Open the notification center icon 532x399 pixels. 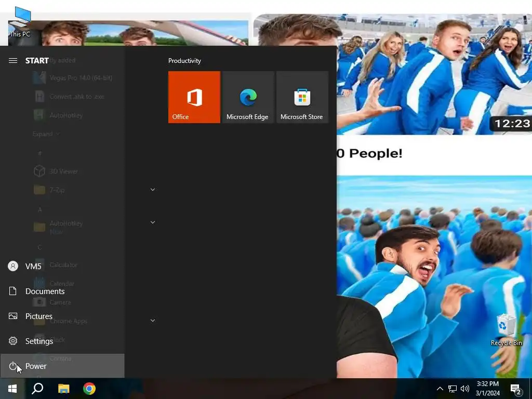[x=516, y=389]
